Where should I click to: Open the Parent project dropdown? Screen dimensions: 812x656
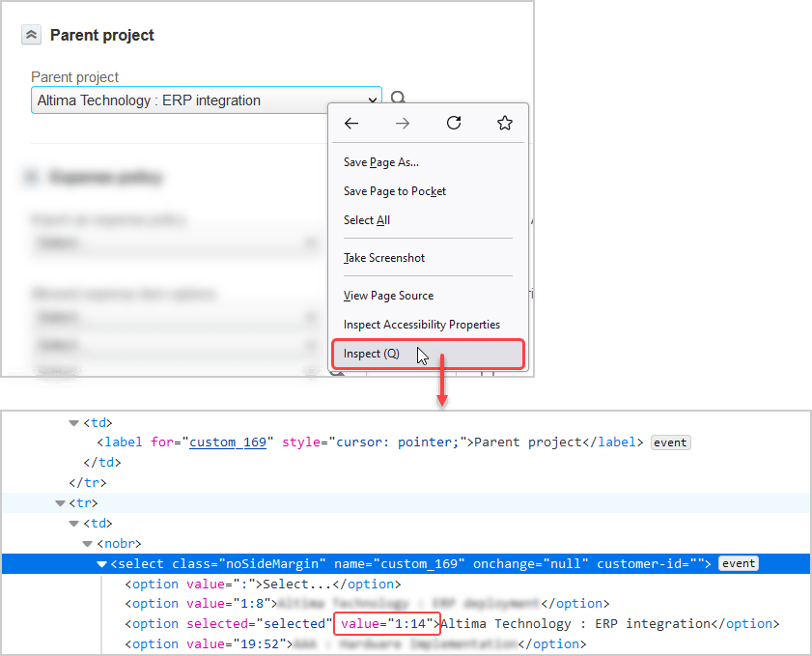coord(206,100)
